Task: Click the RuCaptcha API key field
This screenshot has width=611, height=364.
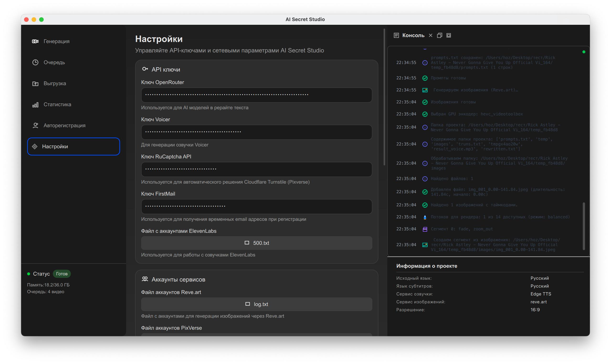Action: point(256,169)
